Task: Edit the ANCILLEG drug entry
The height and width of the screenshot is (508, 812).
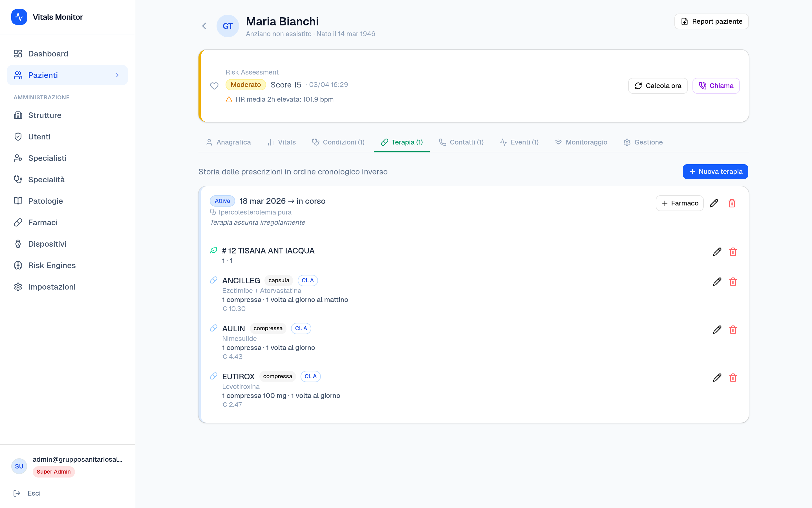Action: [717, 282]
